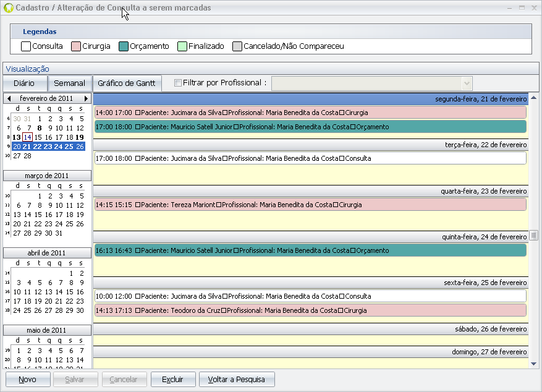Click the Orçamento legend color box
The height and width of the screenshot is (392, 542).
coord(124,46)
